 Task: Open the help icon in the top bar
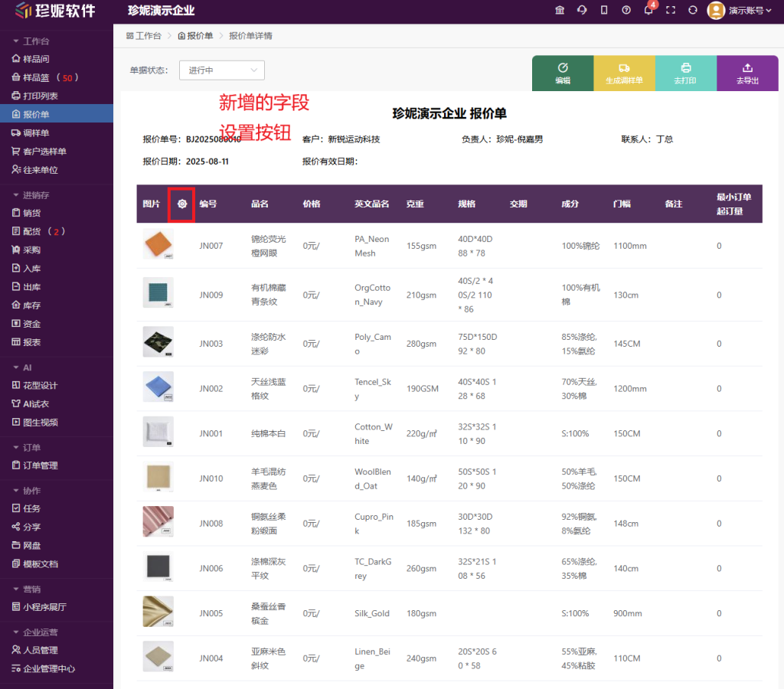pyautogui.click(x=626, y=11)
